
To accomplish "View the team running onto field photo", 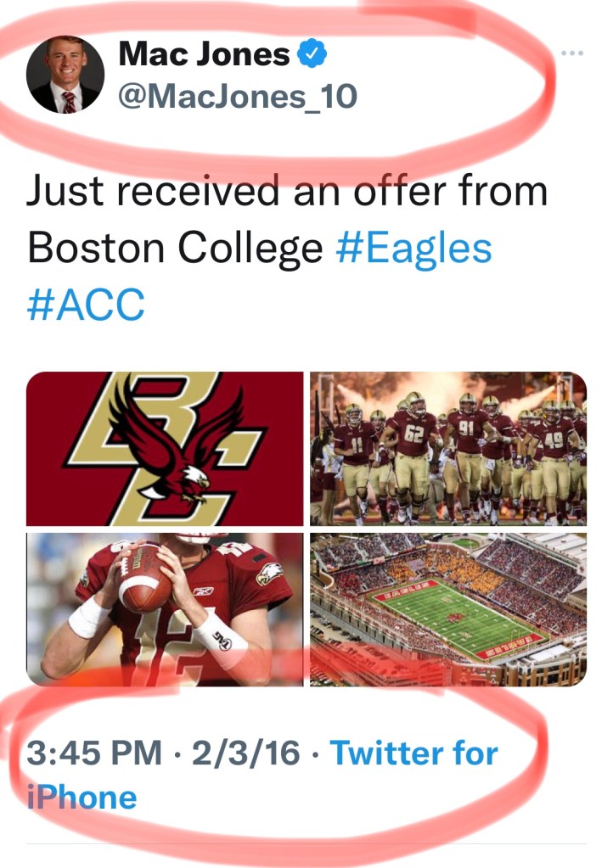I will pyautogui.click(x=448, y=448).
